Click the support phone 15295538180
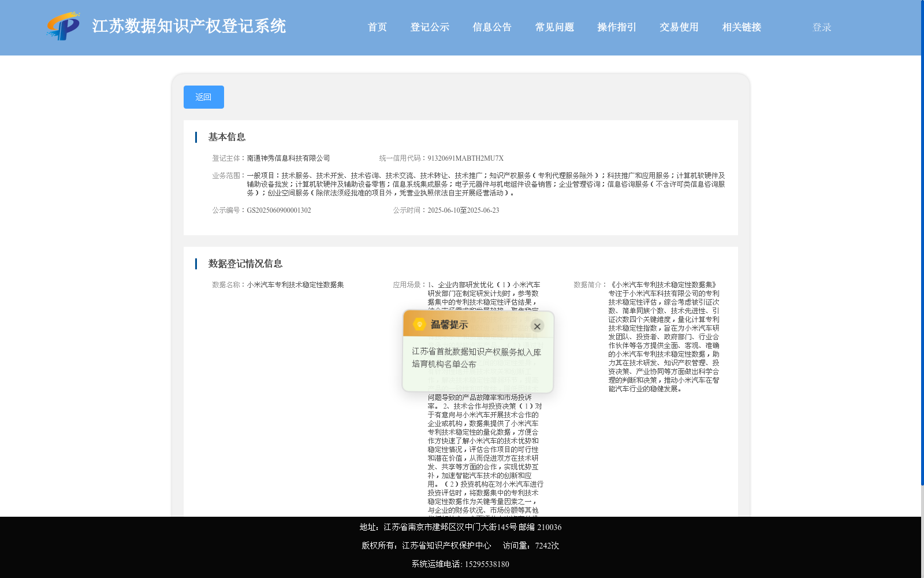The height and width of the screenshot is (578, 924). pyautogui.click(x=487, y=564)
